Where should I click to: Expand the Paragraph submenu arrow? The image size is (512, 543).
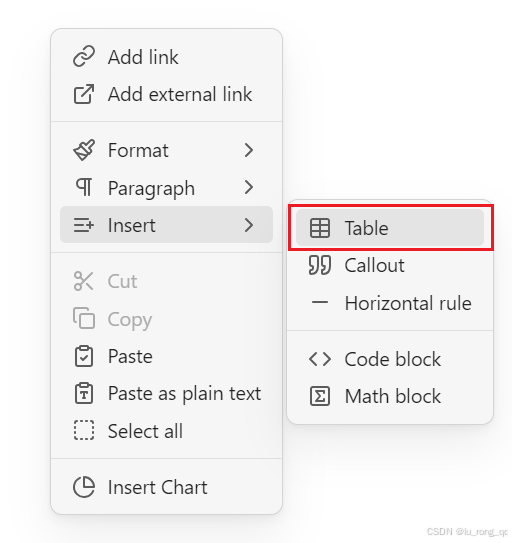tap(249, 187)
